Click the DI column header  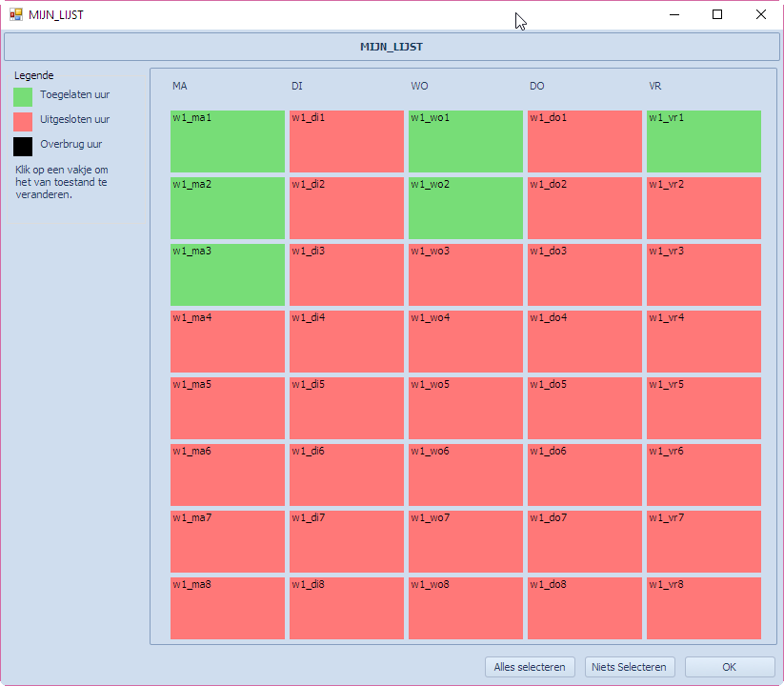pyautogui.click(x=297, y=86)
